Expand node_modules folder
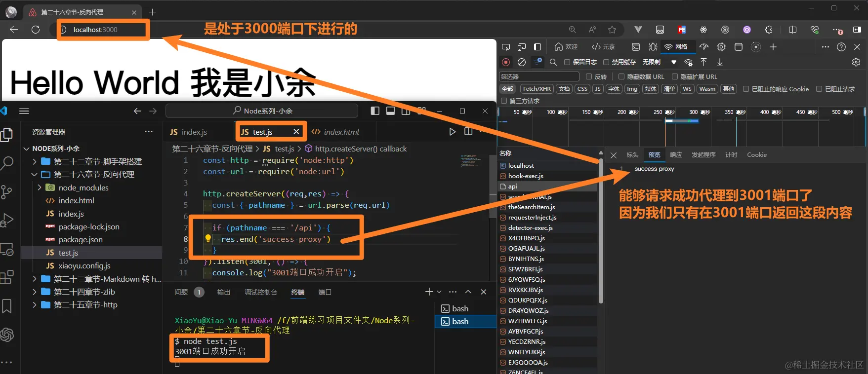868x374 pixels. [40, 187]
